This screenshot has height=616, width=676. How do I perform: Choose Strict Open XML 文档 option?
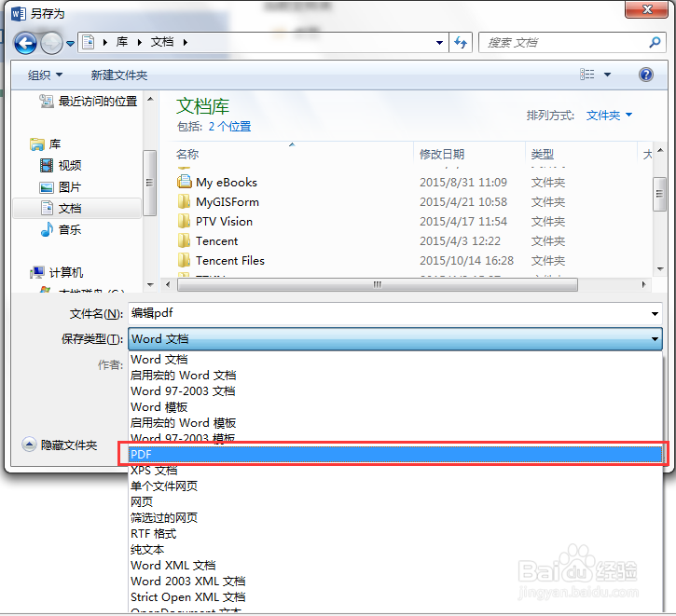tap(395, 597)
